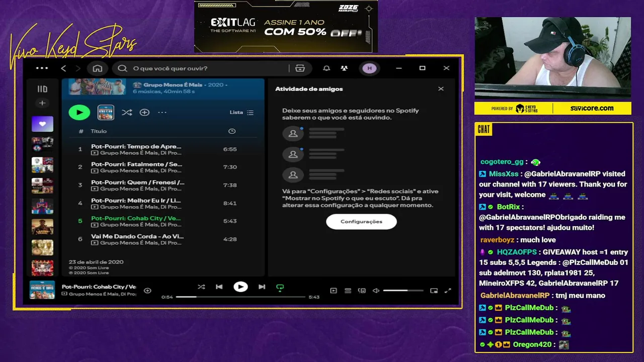Add current song to Liked with plus circle
The image size is (644, 362).
(147, 291)
